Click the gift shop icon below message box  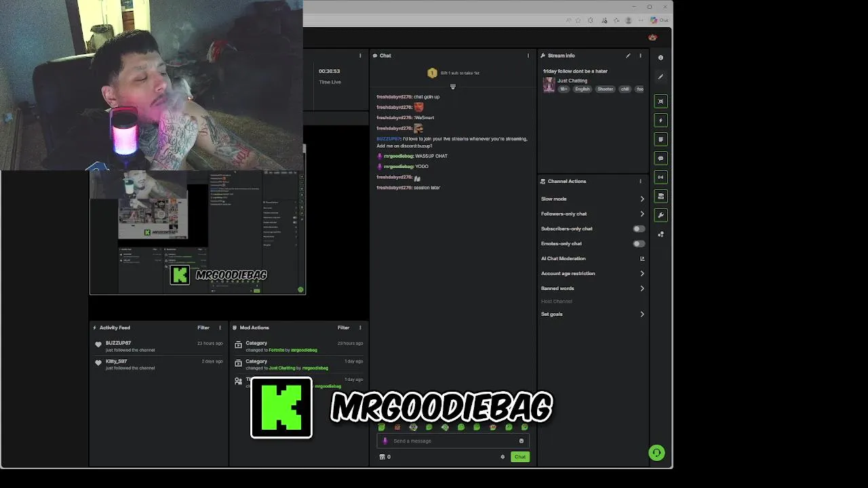pyautogui.click(x=382, y=457)
